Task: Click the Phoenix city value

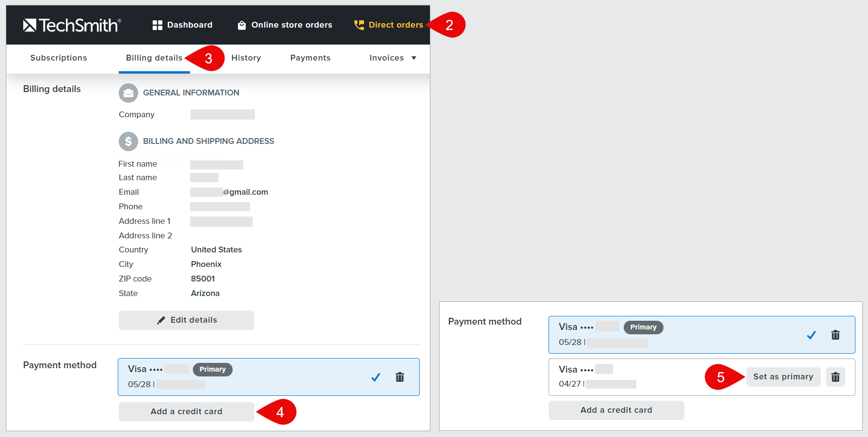Action: pyautogui.click(x=206, y=265)
